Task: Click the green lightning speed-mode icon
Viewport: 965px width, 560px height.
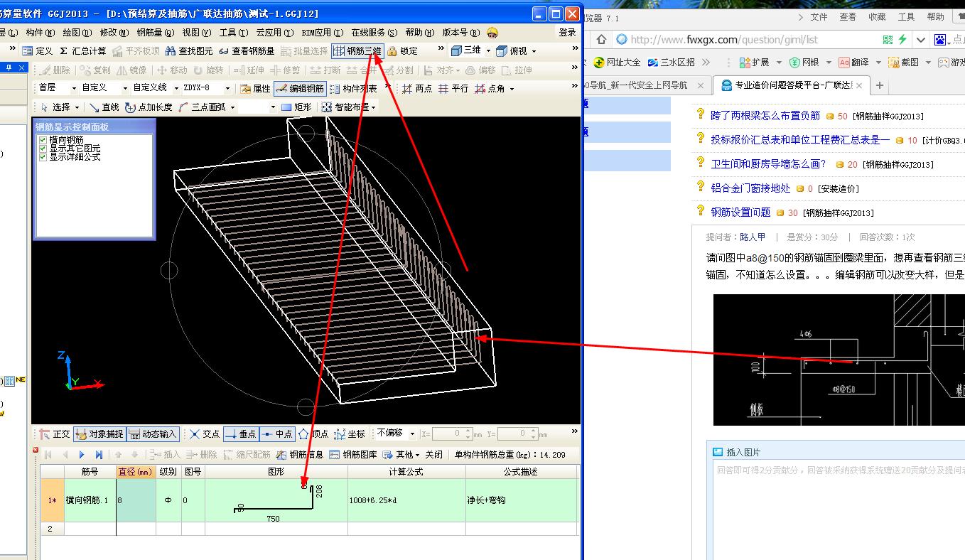Action: click(x=902, y=40)
